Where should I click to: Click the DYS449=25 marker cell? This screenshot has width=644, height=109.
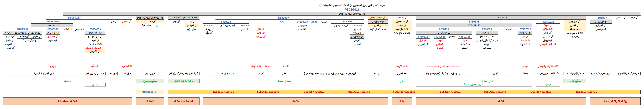474,25
